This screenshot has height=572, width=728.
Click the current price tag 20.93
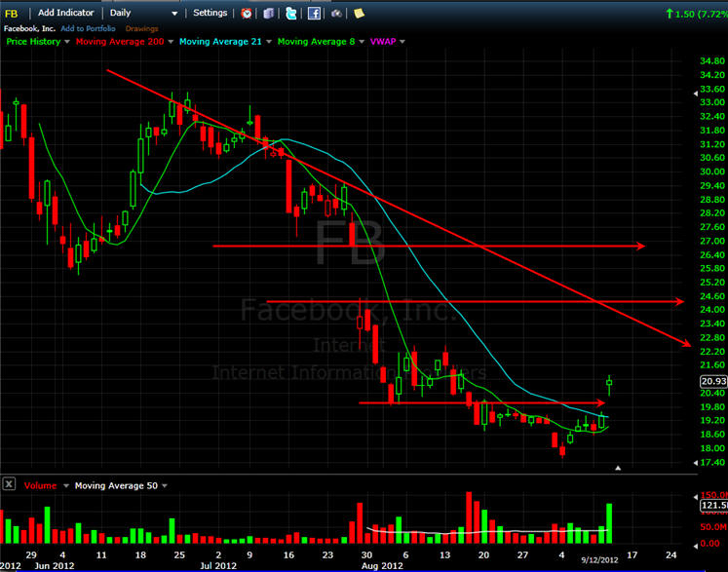[x=713, y=382]
